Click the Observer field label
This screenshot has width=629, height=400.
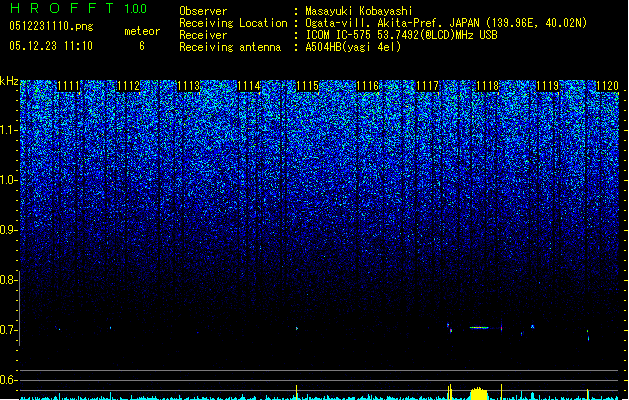(203, 11)
